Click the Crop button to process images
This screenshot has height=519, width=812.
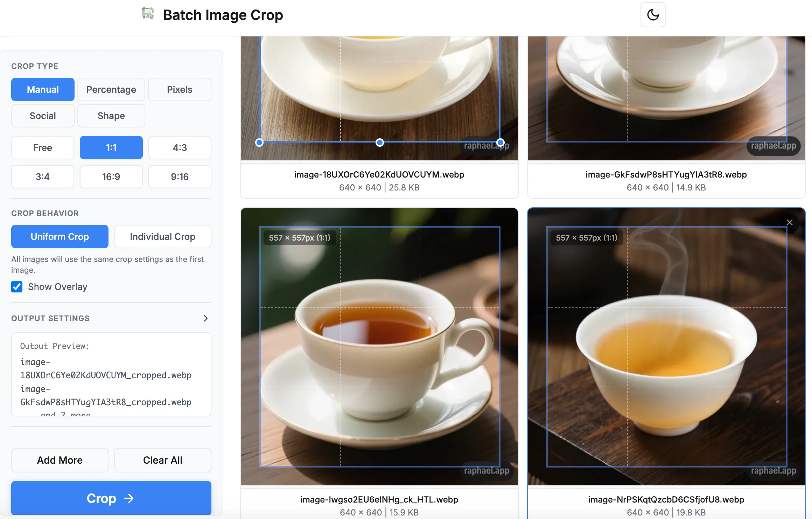111,498
